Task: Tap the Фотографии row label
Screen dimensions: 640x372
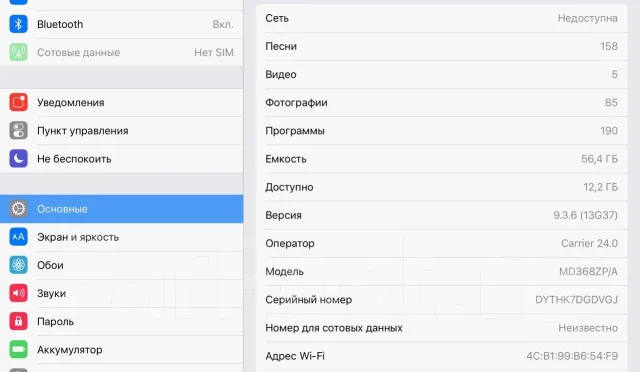Action: click(x=296, y=102)
